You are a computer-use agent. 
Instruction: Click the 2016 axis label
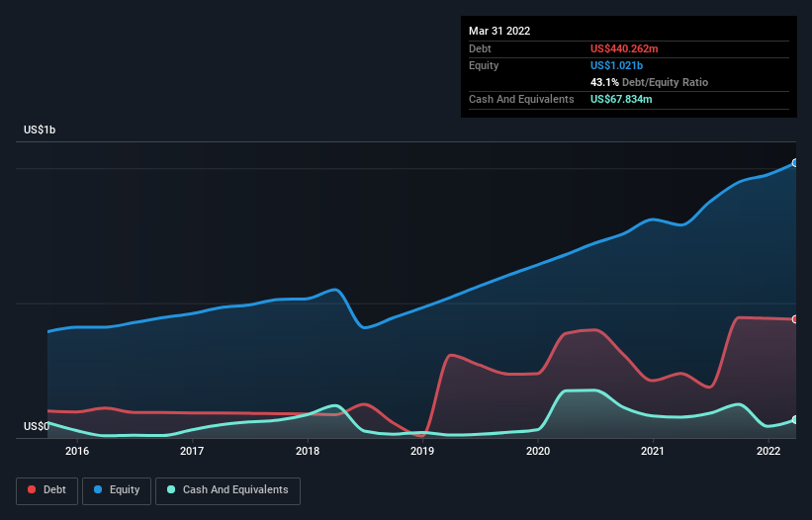coord(77,451)
